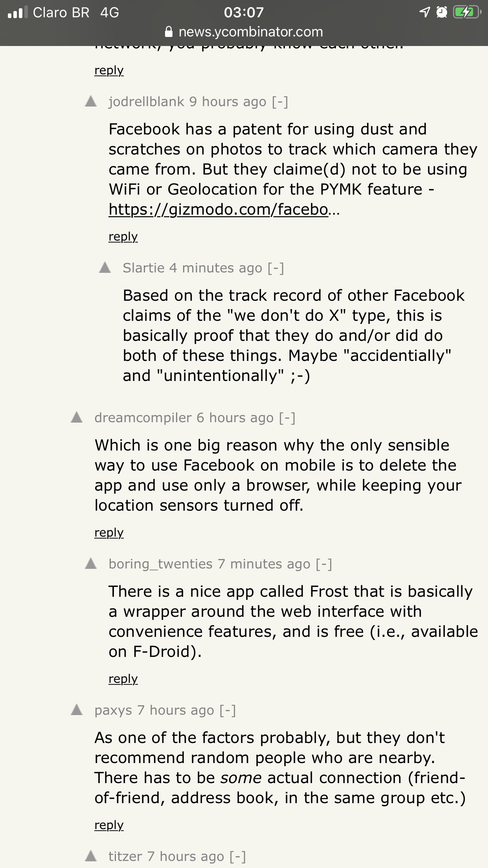Collapse dreamcompiler's comment with [-]
488x868 pixels.
click(x=287, y=418)
